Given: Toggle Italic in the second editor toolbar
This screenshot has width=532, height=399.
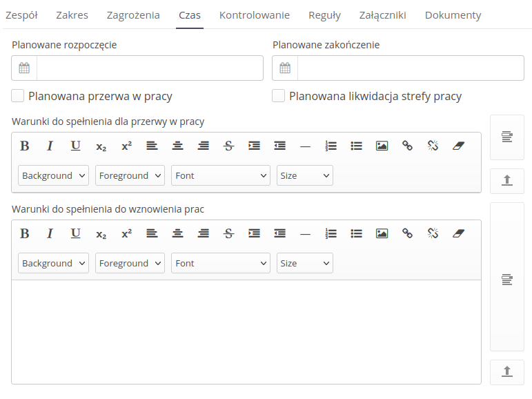Looking at the screenshot, I should (50, 233).
